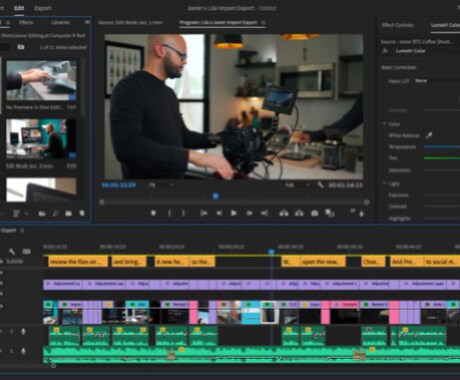Open the Program monitor settings wrench

[x=320, y=185]
